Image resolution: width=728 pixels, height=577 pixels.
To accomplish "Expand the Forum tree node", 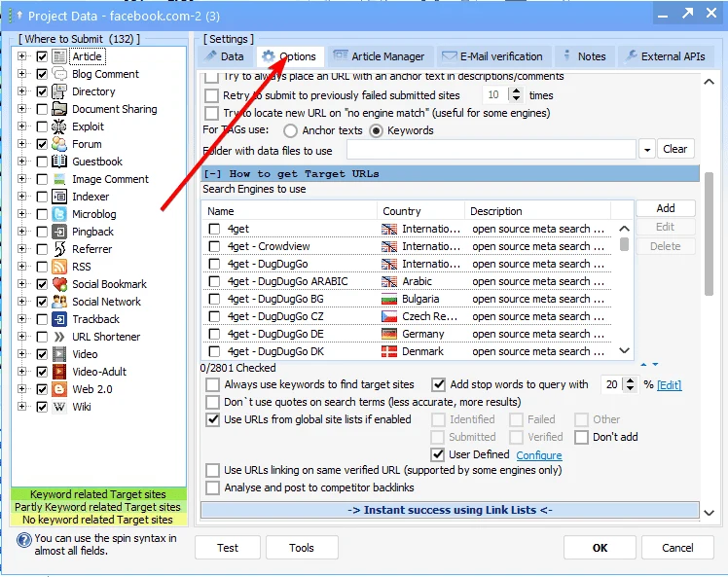I will point(21,144).
